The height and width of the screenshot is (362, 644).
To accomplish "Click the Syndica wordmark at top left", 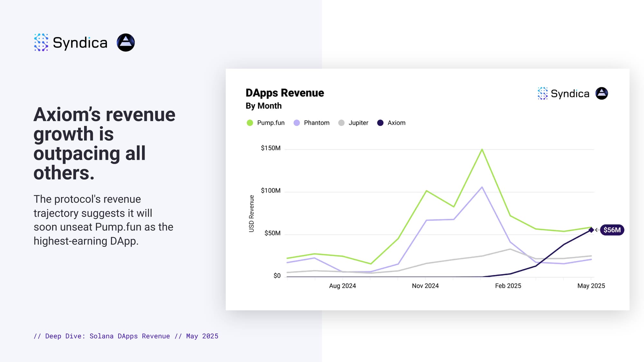I will coord(80,43).
